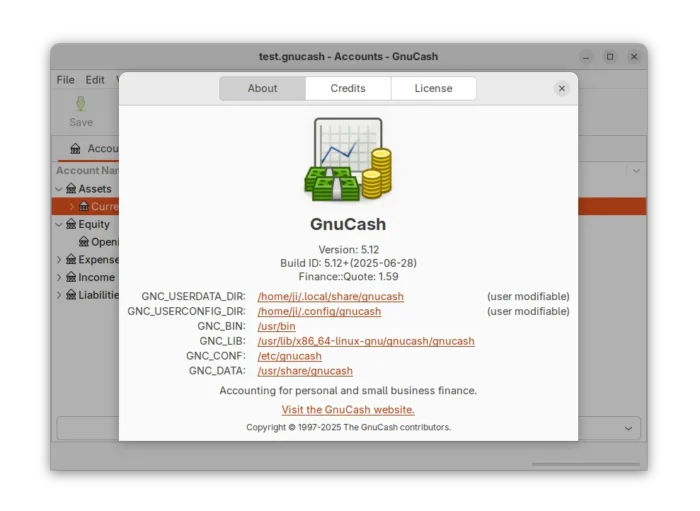Click the Assets account bank icon
The width and height of the screenshot is (700, 511).
pyautogui.click(x=71, y=189)
